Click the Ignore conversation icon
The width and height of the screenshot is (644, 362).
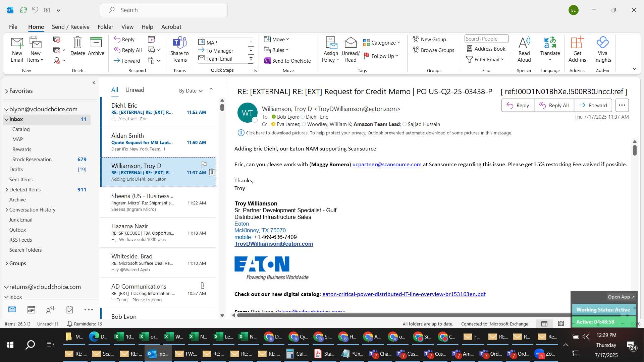click(57, 40)
